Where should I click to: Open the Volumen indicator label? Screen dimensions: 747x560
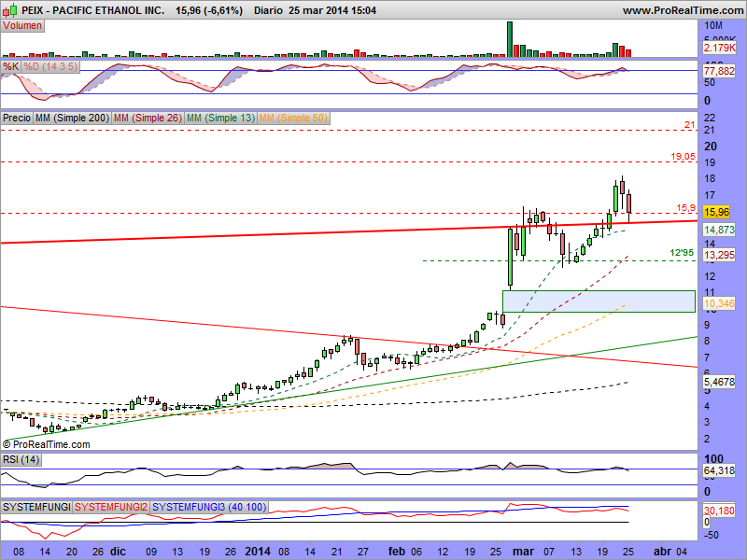22,26
